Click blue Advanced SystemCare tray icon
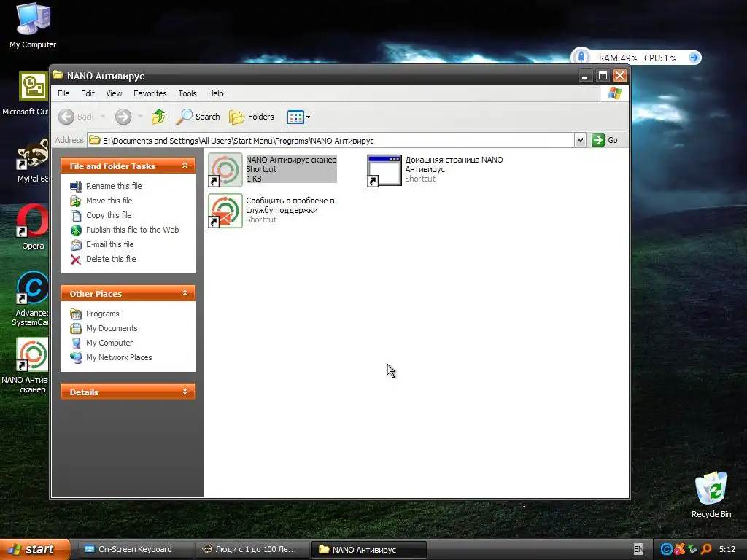 [666, 549]
